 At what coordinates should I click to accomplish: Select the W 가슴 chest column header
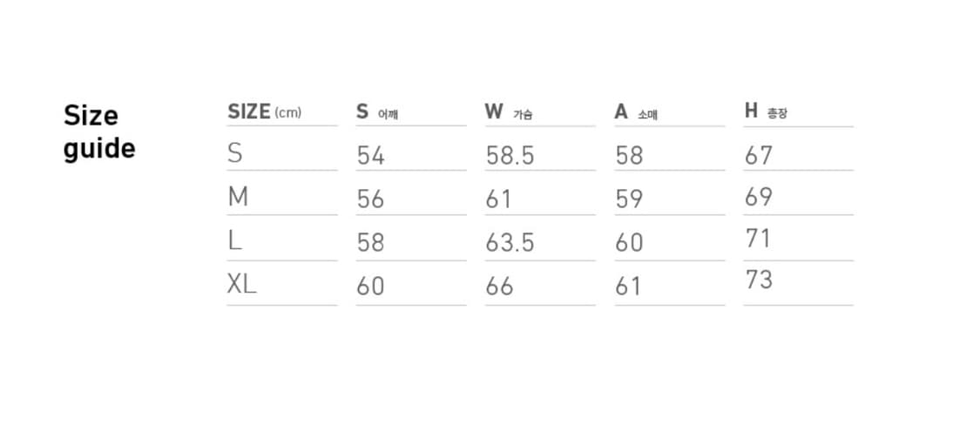point(509,111)
